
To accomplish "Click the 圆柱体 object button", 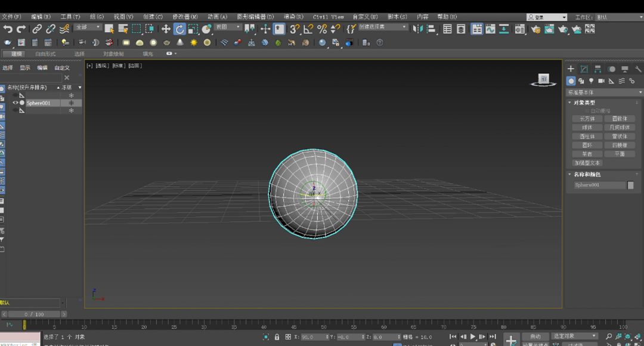I will (587, 136).
